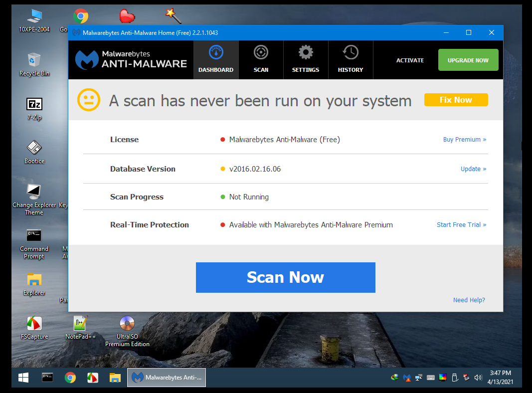
Task: Click the yellow Fix Now button
Action: coord(456,100)
